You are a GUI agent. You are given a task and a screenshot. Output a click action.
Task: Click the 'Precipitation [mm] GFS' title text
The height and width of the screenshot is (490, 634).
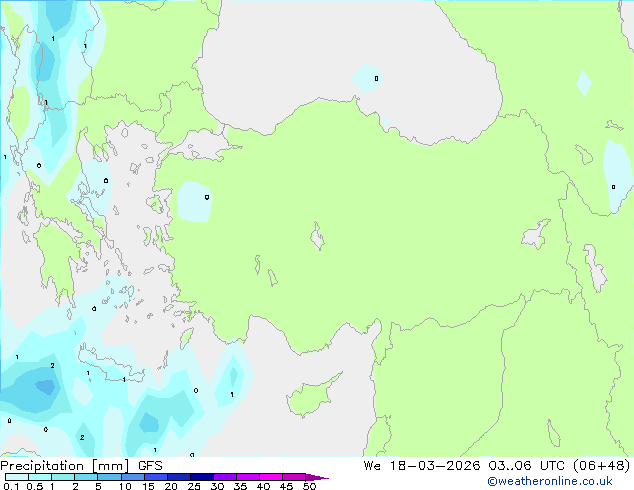(x=81, y=466)
